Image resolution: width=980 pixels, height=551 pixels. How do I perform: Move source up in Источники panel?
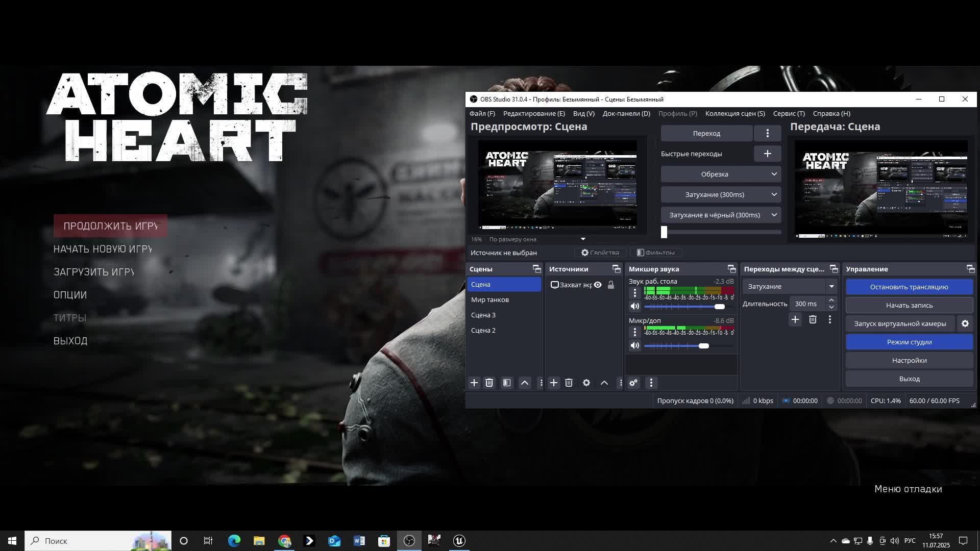tap(604, 383)
